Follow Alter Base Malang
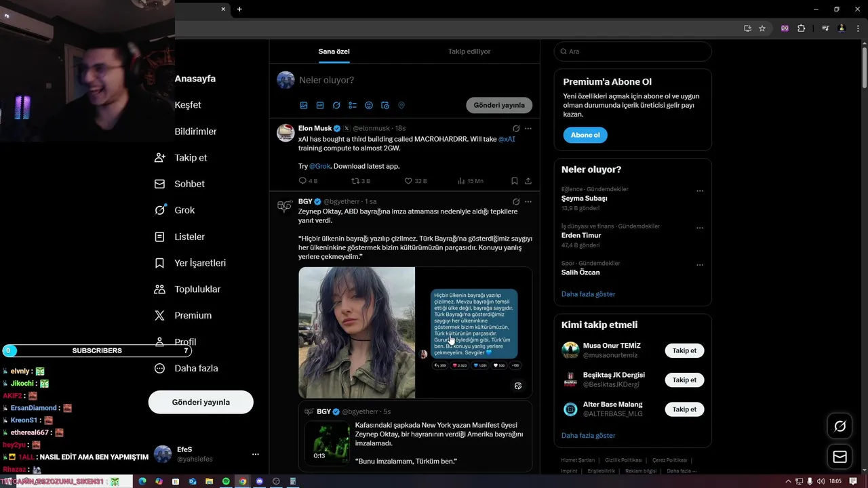The height and width of the screenshot is (488, 868). [x=684, y=409]
